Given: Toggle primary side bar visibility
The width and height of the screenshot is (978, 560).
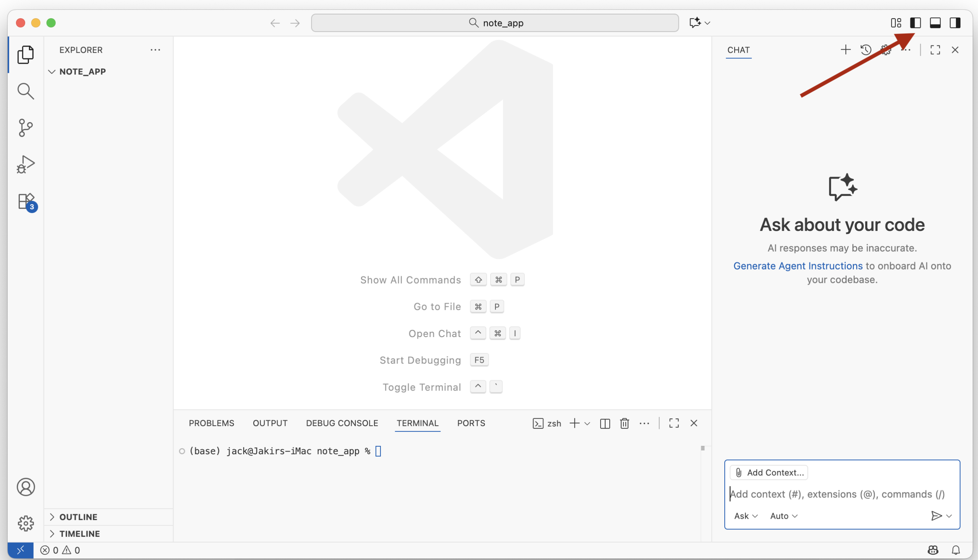Looking at the screenshot, I should click(x=915, y=23).
